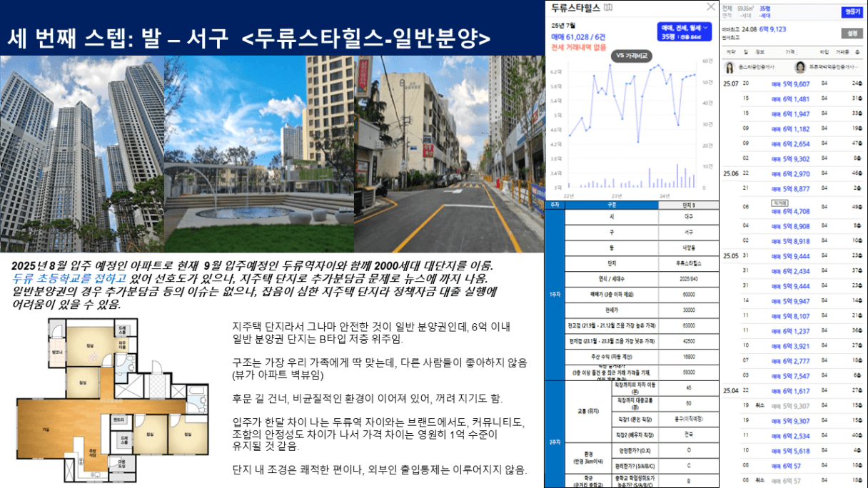This screenshot has width=868, height=488.
Task: Open the map icon beside 두류스타힐스 title
Action: point(607,7)
